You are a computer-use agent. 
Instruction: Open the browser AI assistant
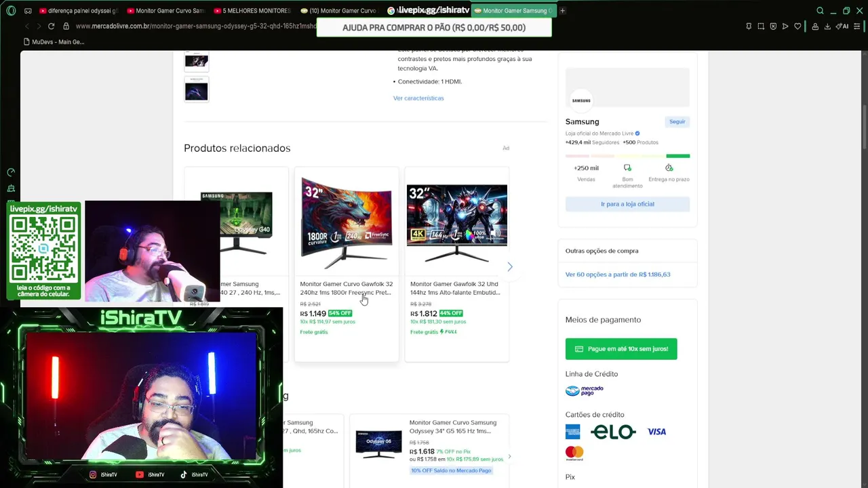(x=842, y=26)
